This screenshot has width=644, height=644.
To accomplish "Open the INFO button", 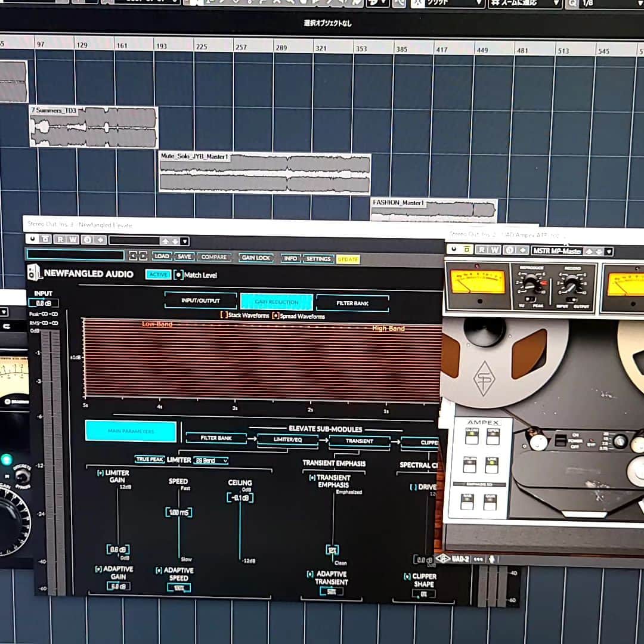I will (290, 258).
